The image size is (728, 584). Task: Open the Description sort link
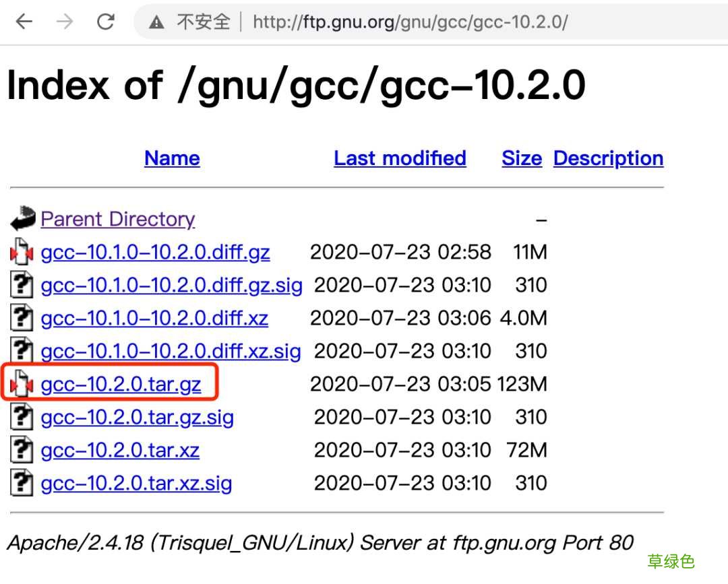pyautogui.click(x=607, y=158)
